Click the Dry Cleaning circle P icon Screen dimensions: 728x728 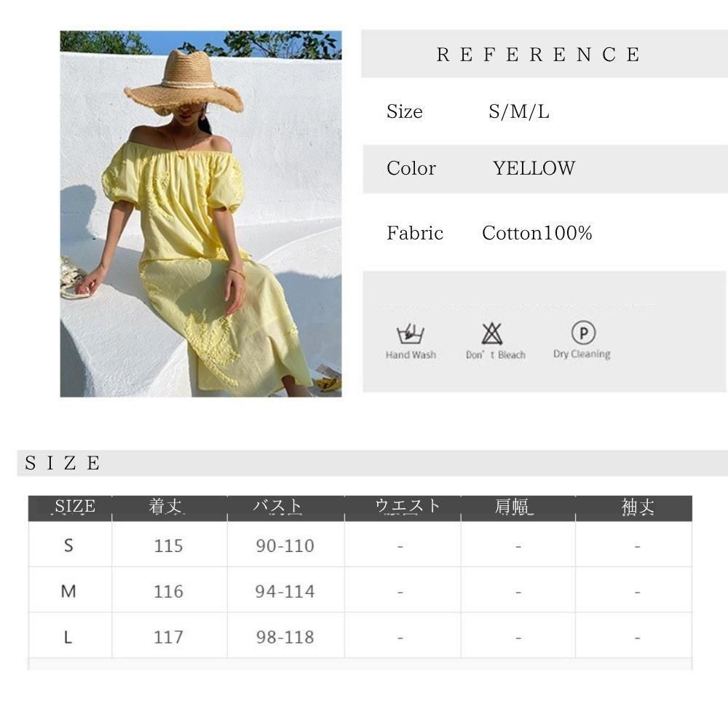584,333
